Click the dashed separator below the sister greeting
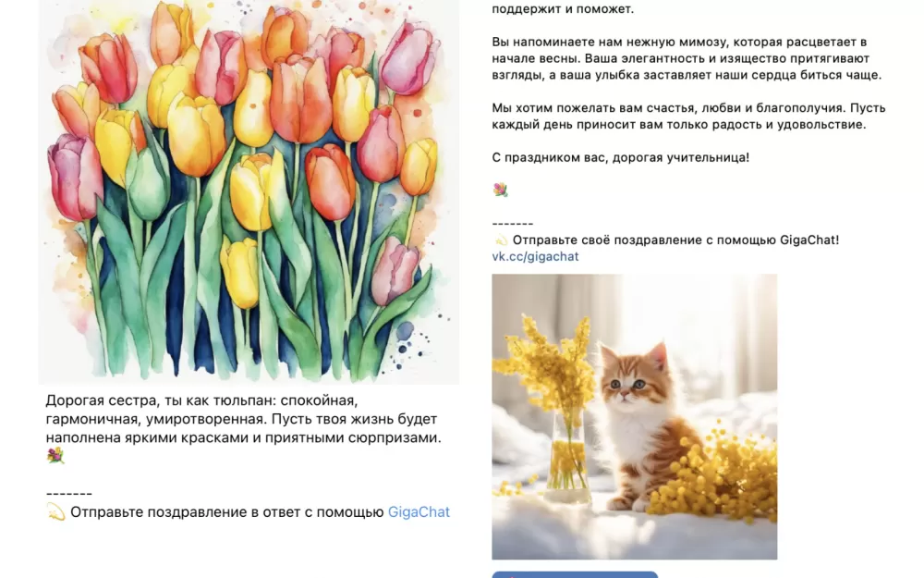 (x=69, y=494)
